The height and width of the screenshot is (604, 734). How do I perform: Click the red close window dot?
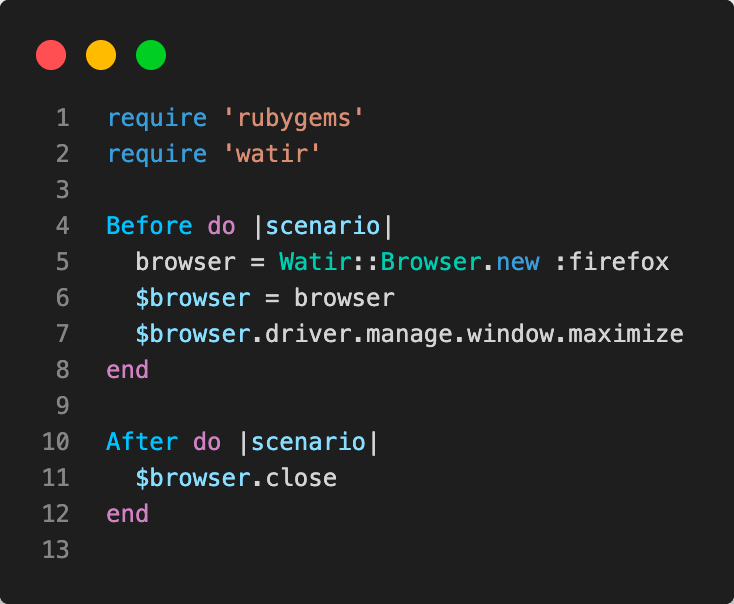point(51,55)
